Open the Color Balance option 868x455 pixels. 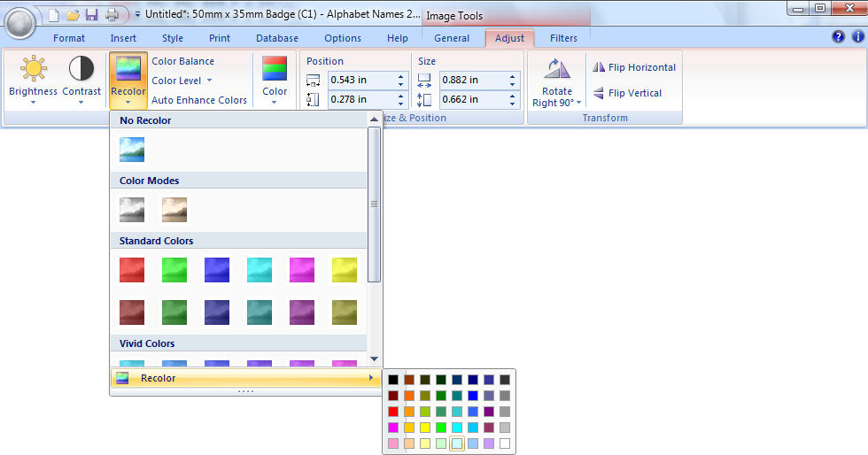click(x=182, y=61)
